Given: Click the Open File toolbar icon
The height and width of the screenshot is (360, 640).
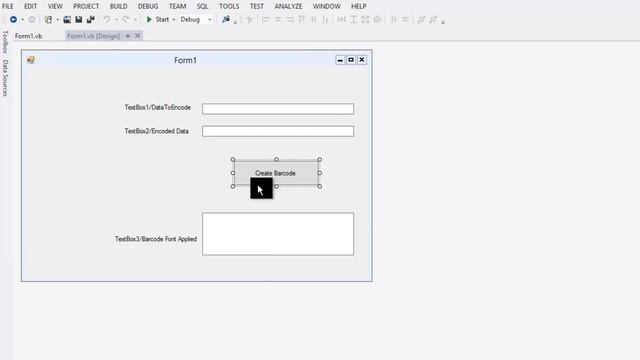Looking at the screenshot, I should click(67, 19).
